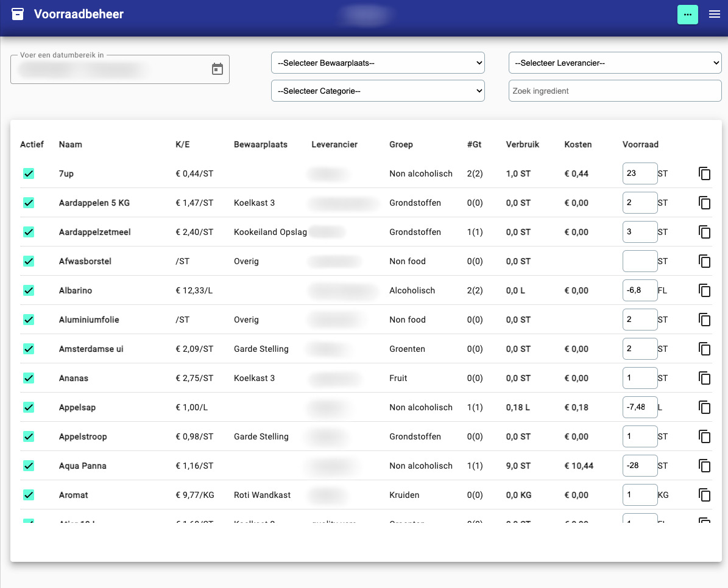Uncheck the Actief checkbox for 7up

[29, 173]
